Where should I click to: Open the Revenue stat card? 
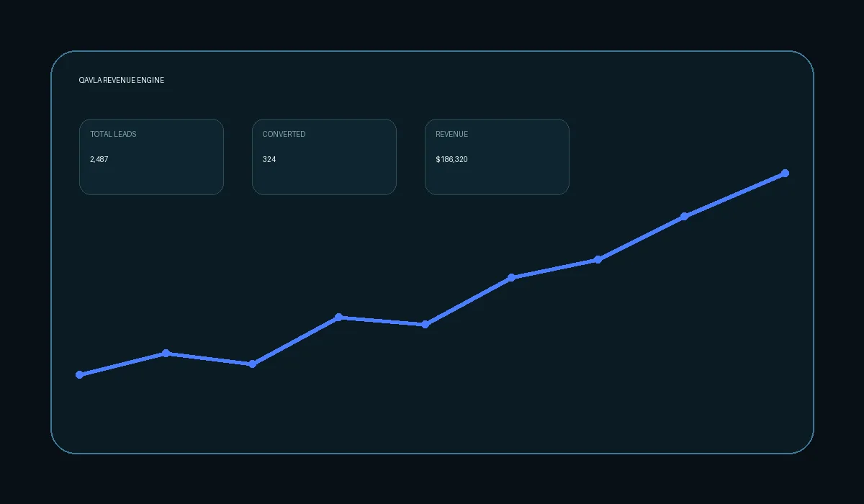coord(497,157)
